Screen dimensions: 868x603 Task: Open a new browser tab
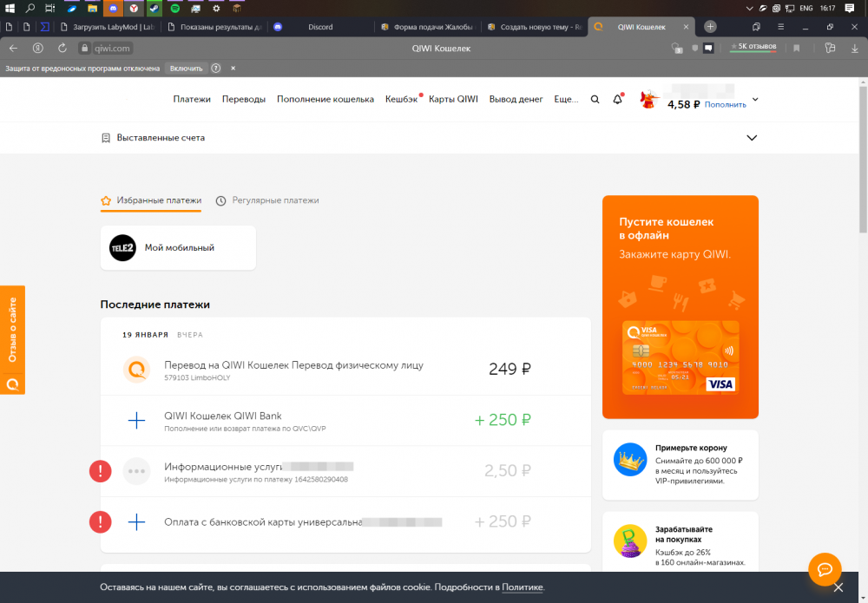(710, 26)
